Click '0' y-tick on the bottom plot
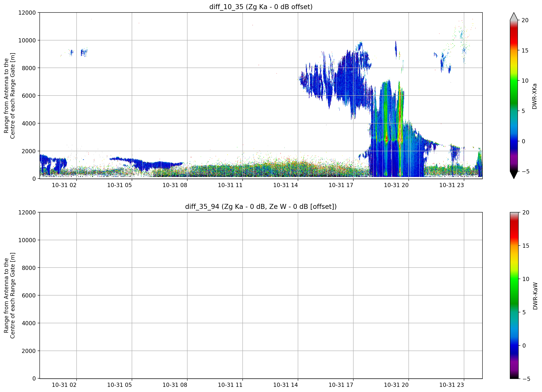Viewport: 542px width, 392px height. click(34, 379)
